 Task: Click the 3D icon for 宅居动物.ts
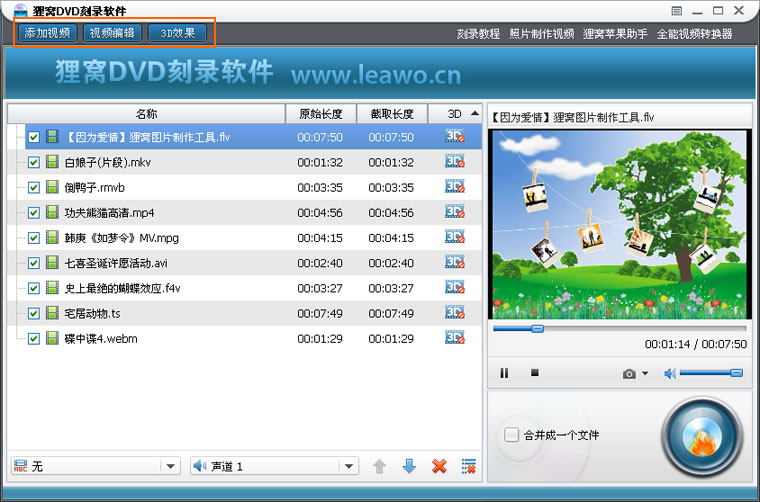pos(455,313)
